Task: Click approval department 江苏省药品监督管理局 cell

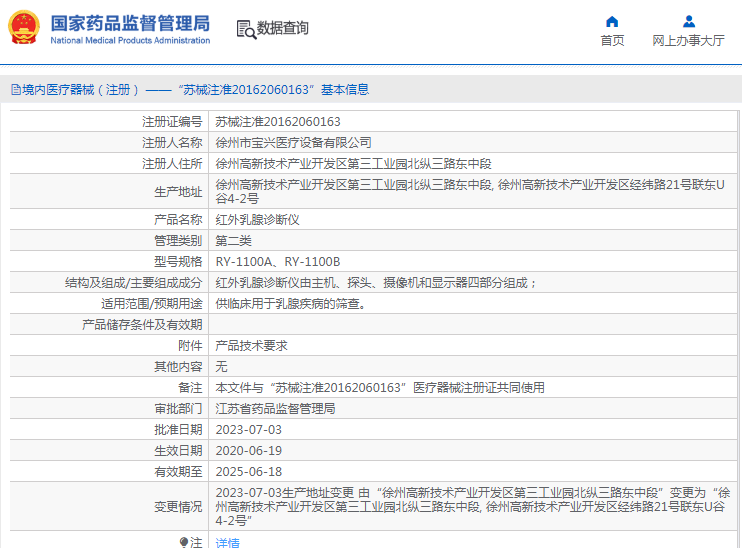Action: [275, 409]
